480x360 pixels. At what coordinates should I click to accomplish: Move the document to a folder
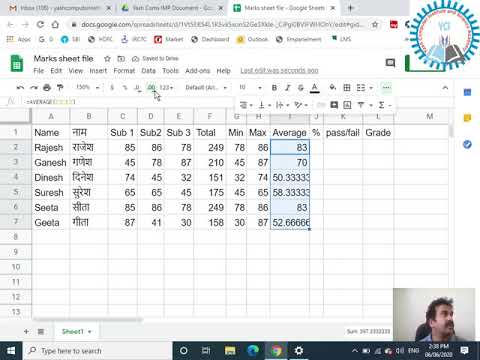tap(121, 59)
